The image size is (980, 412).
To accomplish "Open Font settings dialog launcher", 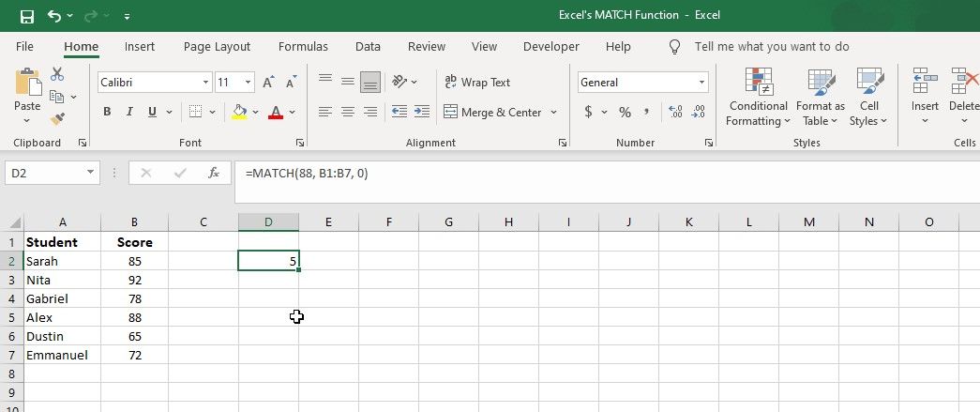I will point(300,144).
